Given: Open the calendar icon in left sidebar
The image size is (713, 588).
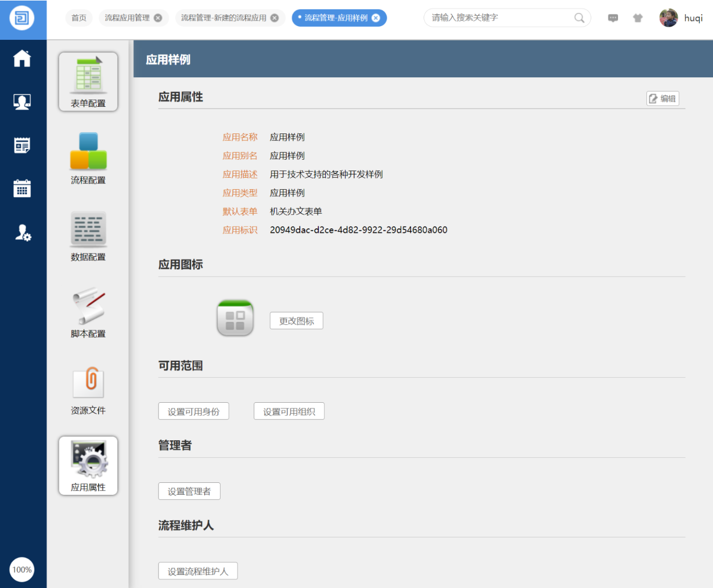Looking at the screenshot, I should (22, 188).
